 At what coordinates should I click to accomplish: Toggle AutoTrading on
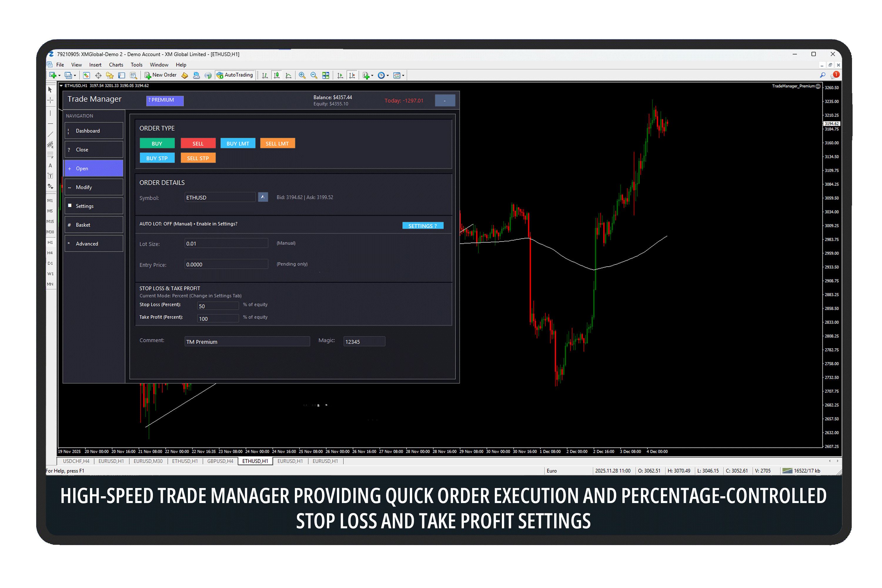coord(235,75)
